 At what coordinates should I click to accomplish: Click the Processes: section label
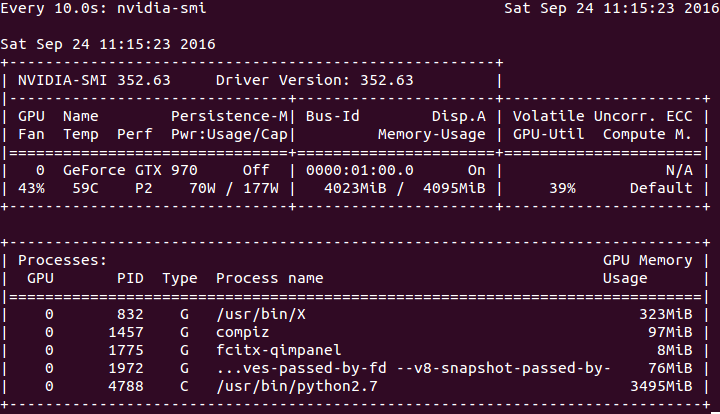click(x=62, y=260)
